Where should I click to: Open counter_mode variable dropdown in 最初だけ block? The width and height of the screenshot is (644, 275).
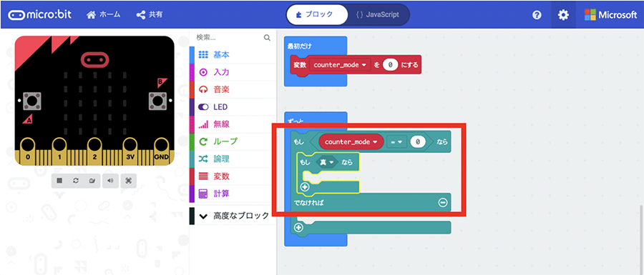tap(340, 65)
